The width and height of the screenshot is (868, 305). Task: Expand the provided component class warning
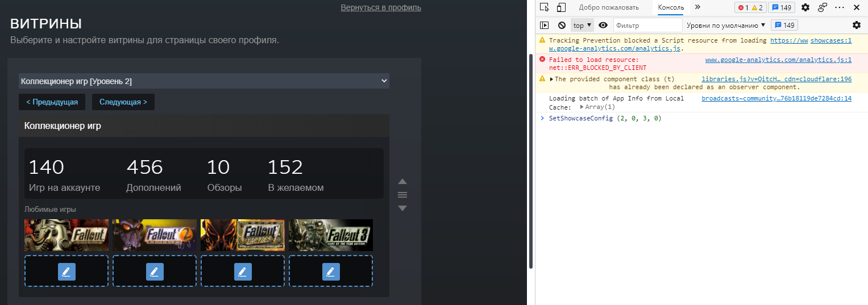point(551,79)
